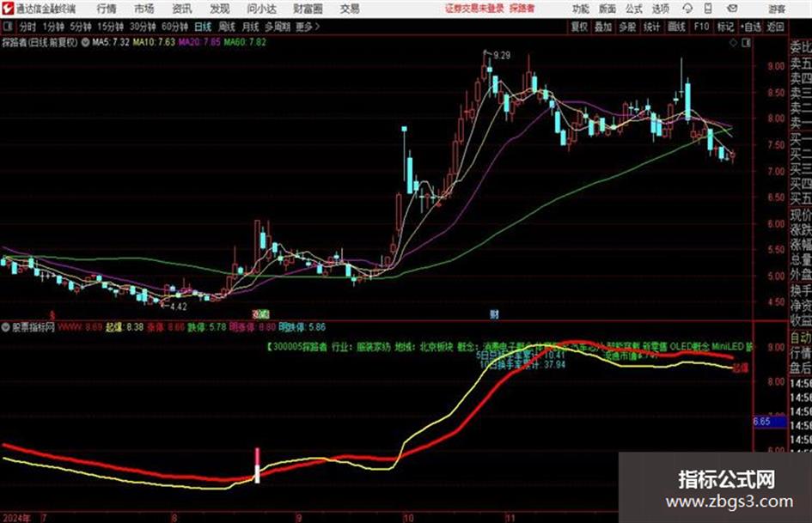Click the red-white signal bar in sub-chart

click(x=257, y=465)
